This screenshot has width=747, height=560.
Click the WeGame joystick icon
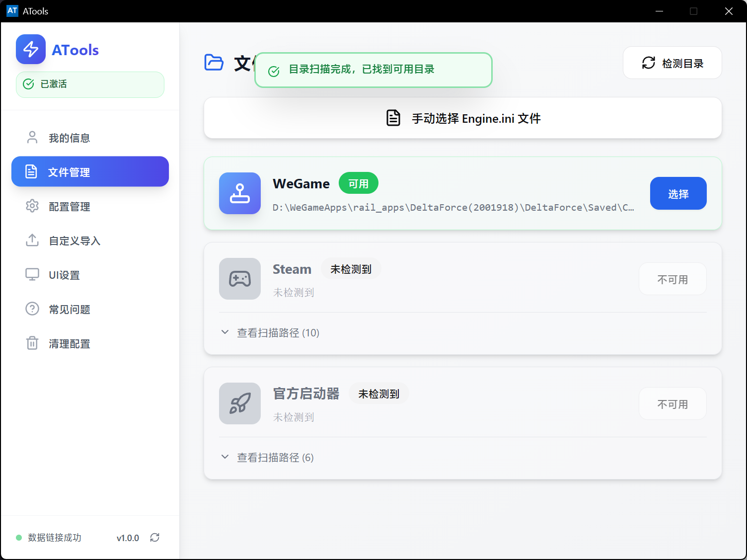(x=240, y=193)
